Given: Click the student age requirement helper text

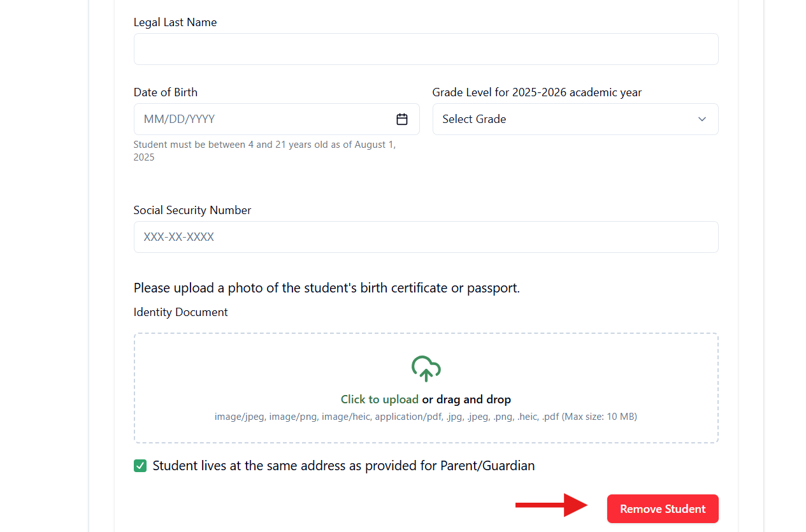Looking at the screenshot, I should pos(264,151).
